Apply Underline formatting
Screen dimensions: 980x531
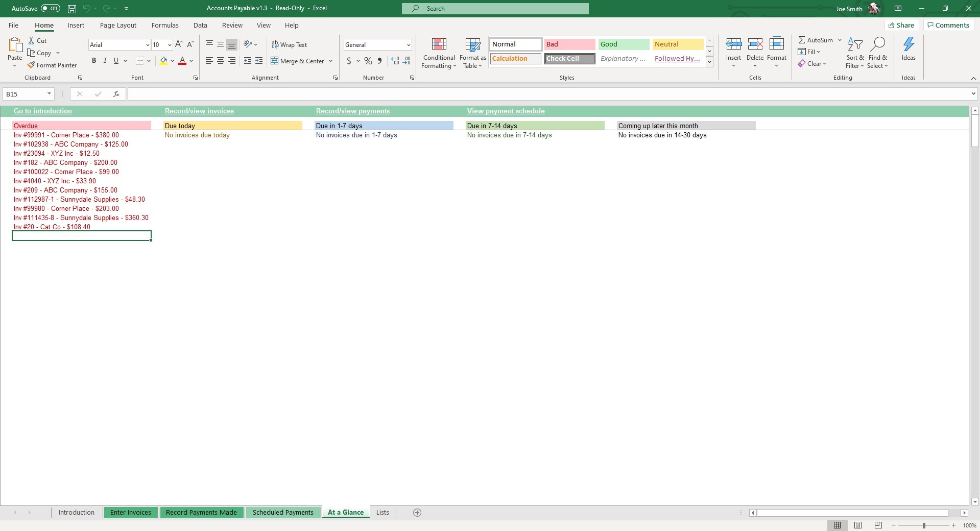click(116, 61)
